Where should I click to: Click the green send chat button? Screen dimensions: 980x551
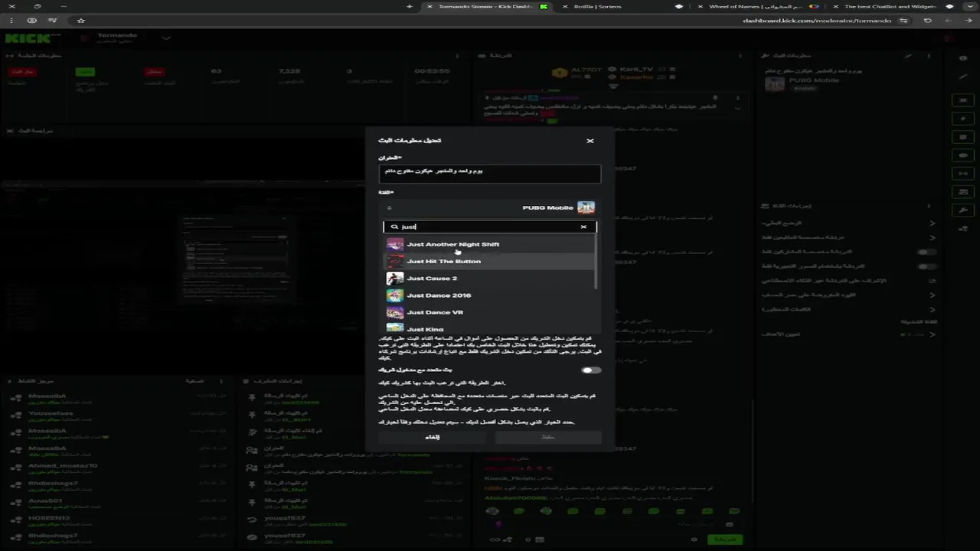[724, 540]
